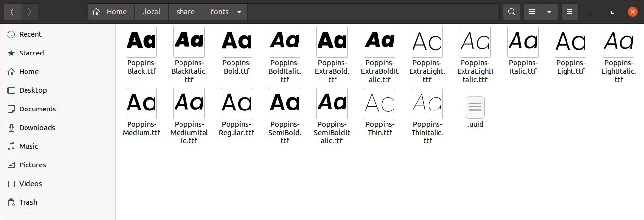Open the search magnifier button
The image size is (644, 220).
(512, 12)
